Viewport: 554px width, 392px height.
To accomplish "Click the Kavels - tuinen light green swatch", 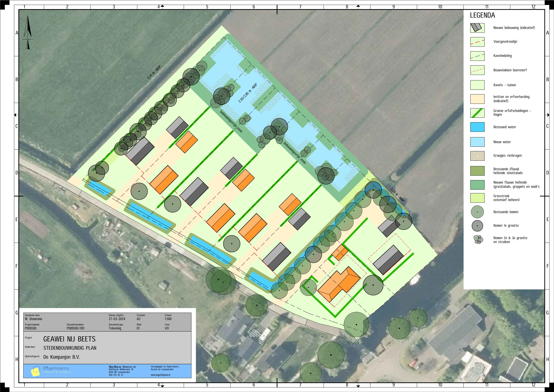I will (477, 85).
